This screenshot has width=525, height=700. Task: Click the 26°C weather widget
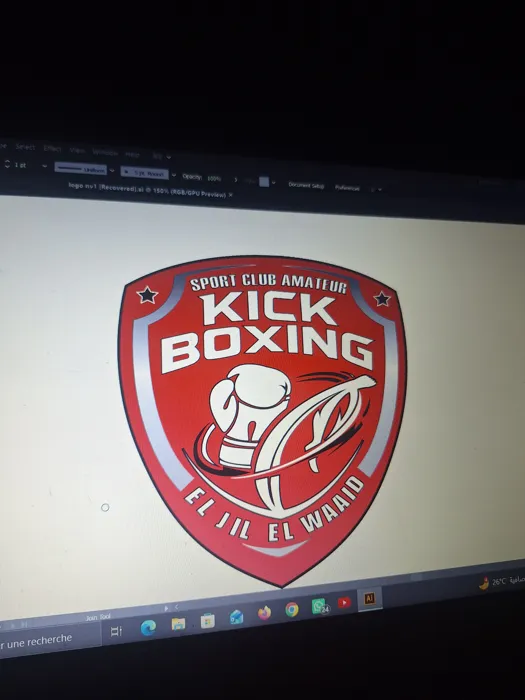(x=501, y=582)
